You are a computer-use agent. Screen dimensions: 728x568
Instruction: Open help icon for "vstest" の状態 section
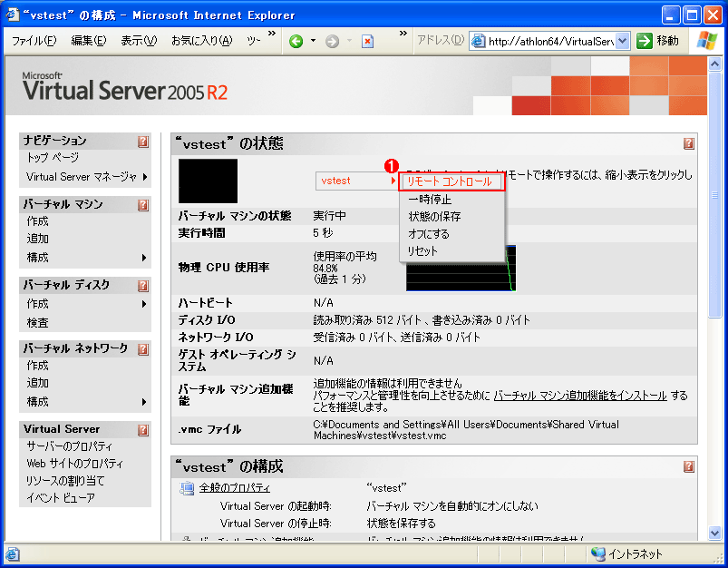point(688,143)
